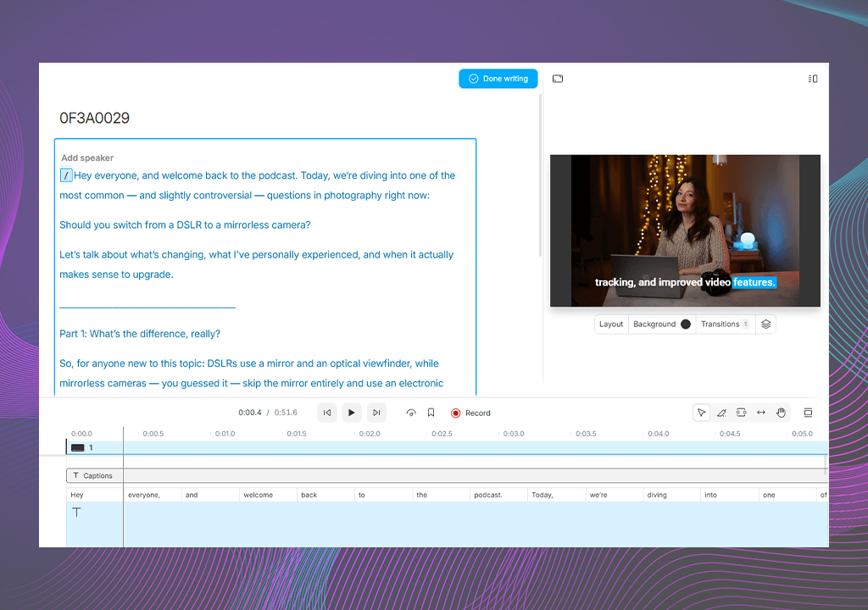This screenshot has height=610, width=868.
Task: Select the hand pan tool
Action: (781, 413)
